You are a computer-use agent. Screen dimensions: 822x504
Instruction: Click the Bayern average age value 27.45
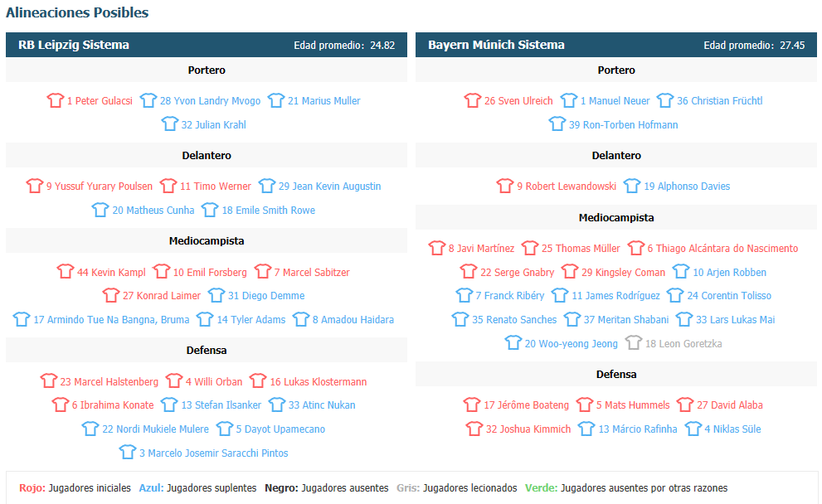coord(792,46)
